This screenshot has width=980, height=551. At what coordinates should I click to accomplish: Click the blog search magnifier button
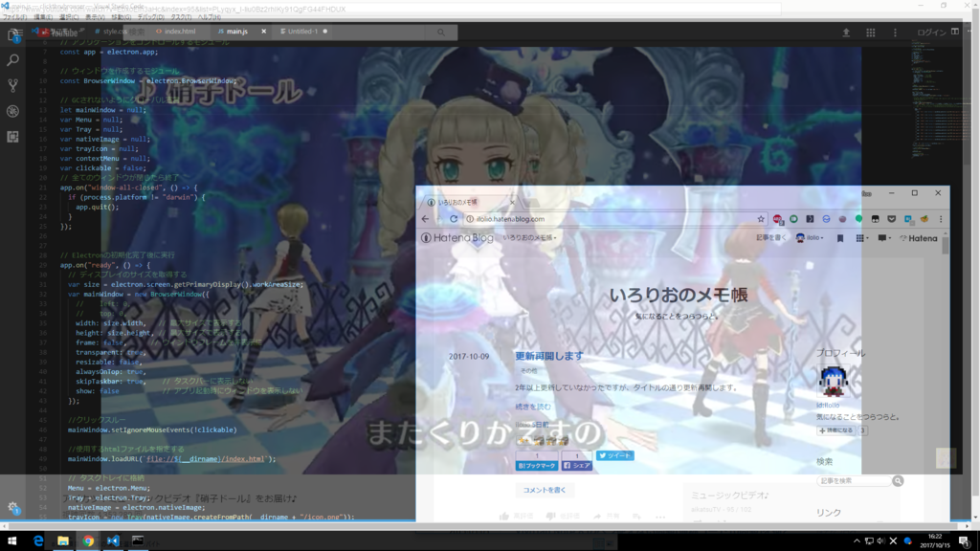[898, 481]
